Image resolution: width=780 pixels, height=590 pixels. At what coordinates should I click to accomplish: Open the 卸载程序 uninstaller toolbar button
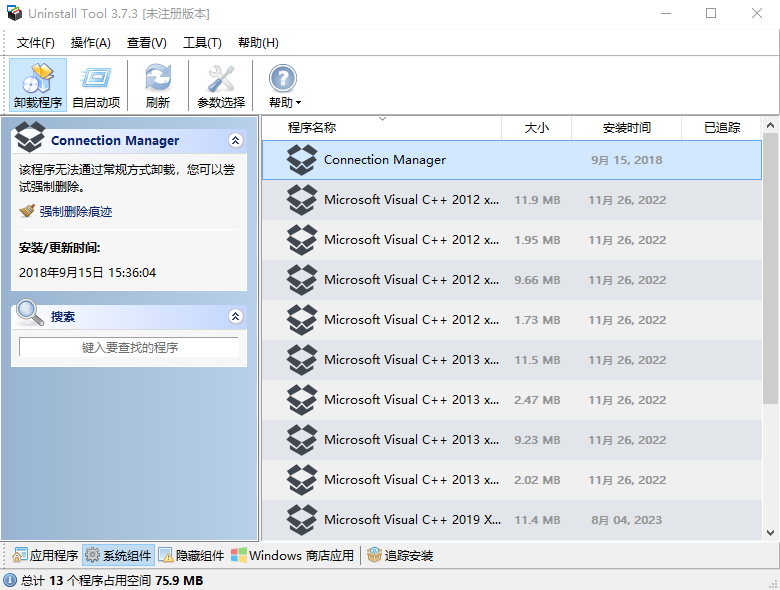point(38,85)
